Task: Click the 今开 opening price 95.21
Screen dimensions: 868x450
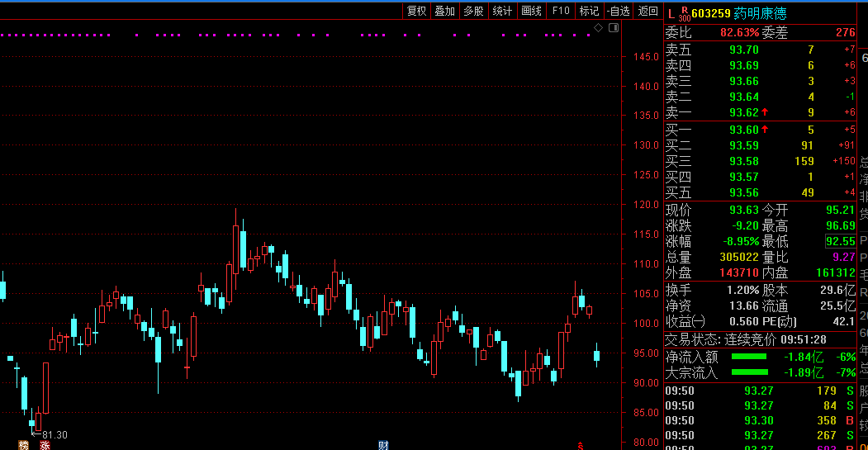Action: click(840, 211)
